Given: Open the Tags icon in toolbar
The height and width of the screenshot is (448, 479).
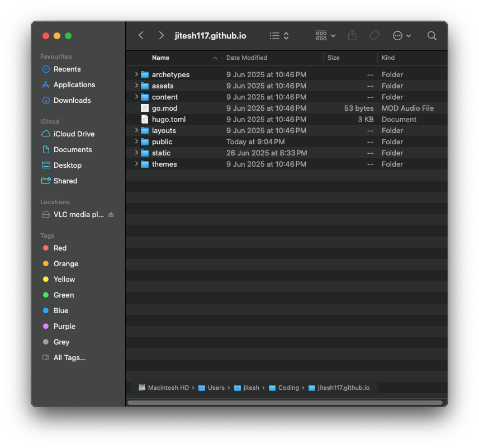Looking at the screenshot, I should point(374,35).
